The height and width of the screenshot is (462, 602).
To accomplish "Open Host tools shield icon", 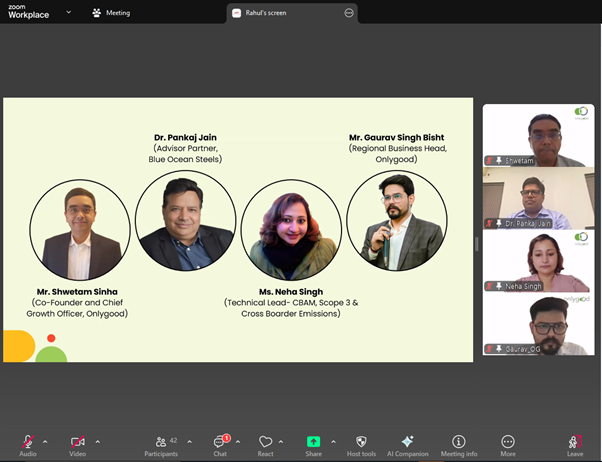I will (361, 442).
